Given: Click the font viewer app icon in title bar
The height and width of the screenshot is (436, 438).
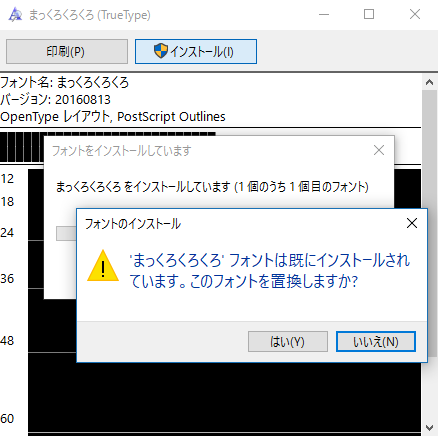Looking at the screenshot, I should (x=15, y=15).
